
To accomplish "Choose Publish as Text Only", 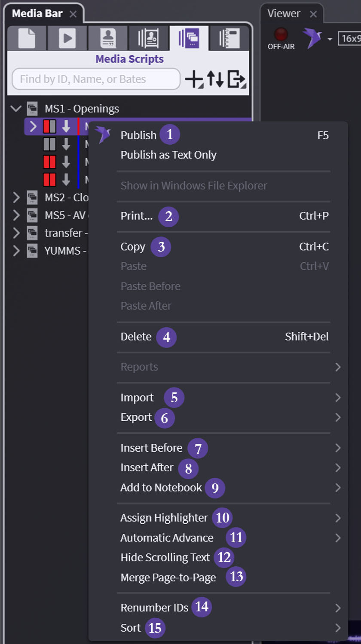I will tap(168, 155).
